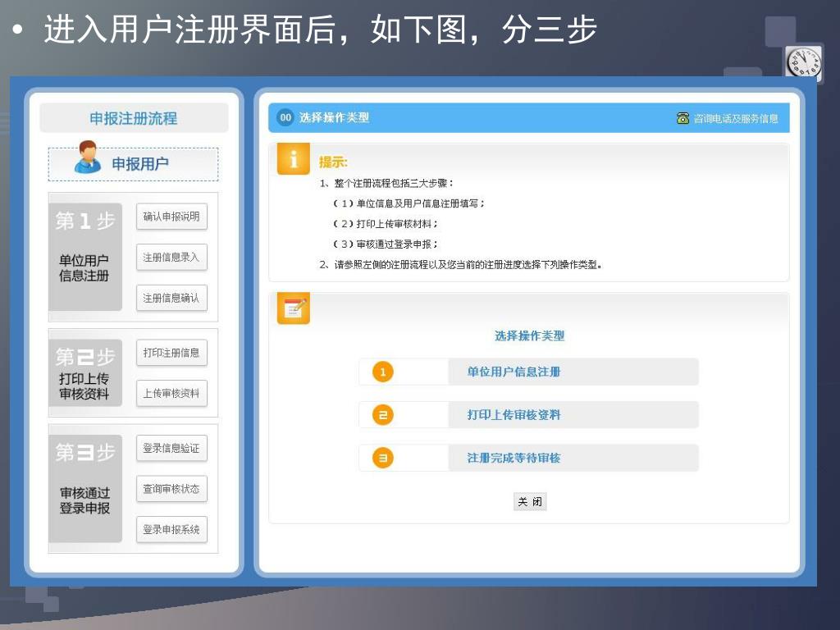The image size is (840, 630).
Task: Click the orange info 提示 icon
Action: (x=293, y=158)
